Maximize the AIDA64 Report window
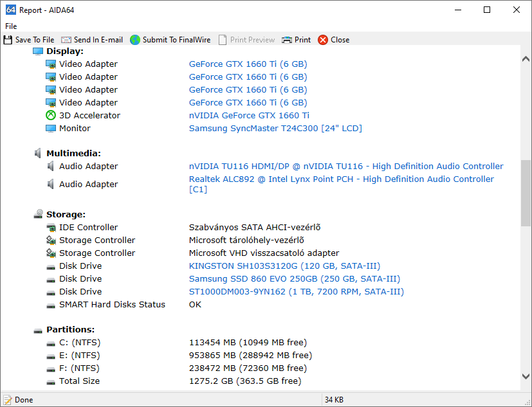Image resolution: width=532 pixels, height=407 pixels. [x=487, y=10]
